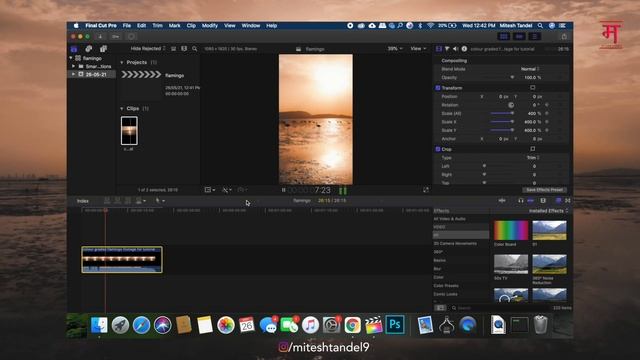Image resolution: width=640 pixels, height=360 pixels.
Task: Show the Color inspector triangle icon
Action: pyautogui.click(x=447, y=49)
